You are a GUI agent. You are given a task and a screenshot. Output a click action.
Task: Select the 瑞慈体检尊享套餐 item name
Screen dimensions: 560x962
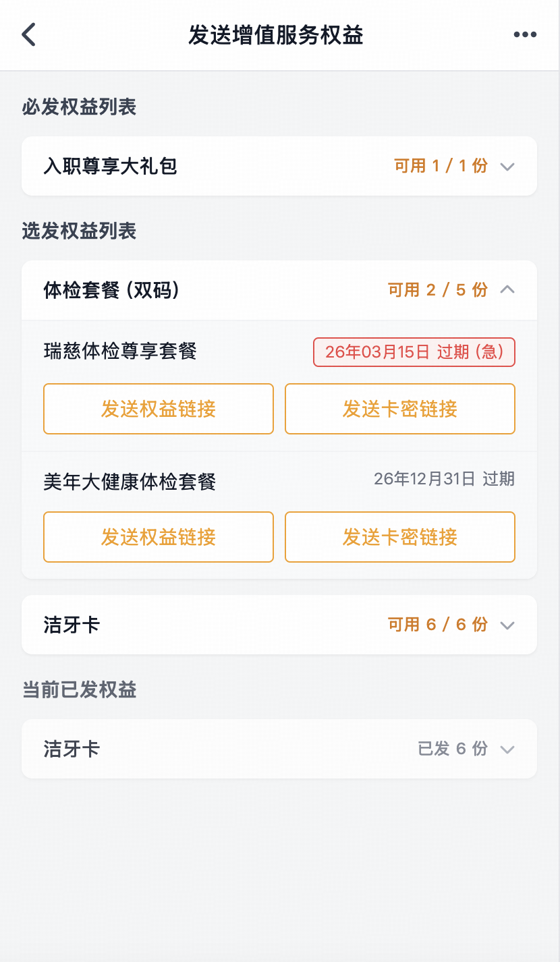point(120,351)
